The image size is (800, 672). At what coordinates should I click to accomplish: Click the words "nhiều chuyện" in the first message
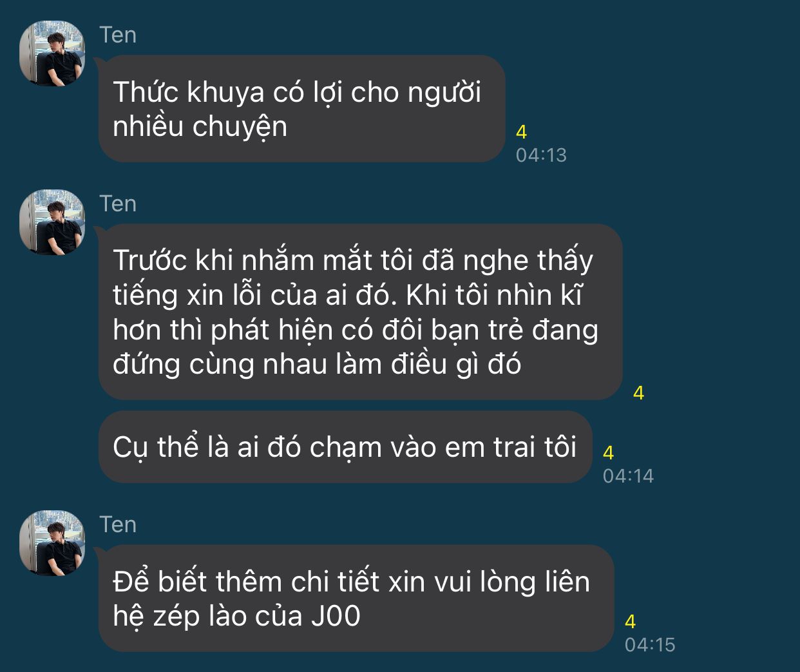pyautogui.click(x=200, y=127)
